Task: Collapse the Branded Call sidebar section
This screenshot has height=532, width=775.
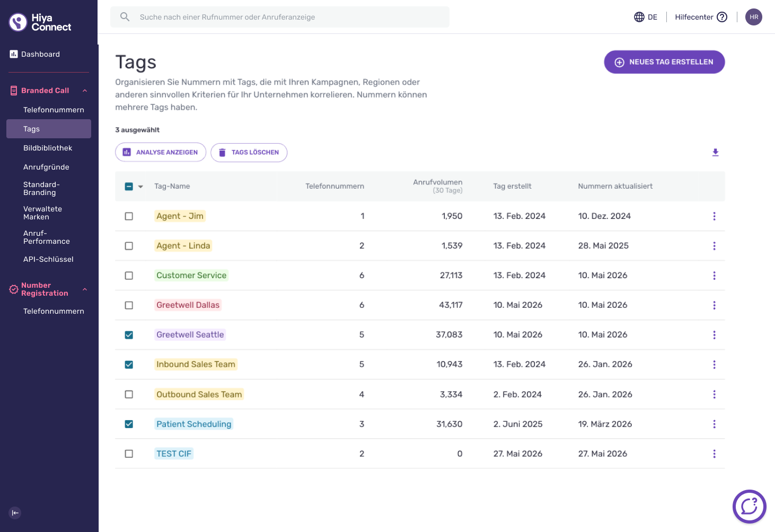Action: (85, 91)
